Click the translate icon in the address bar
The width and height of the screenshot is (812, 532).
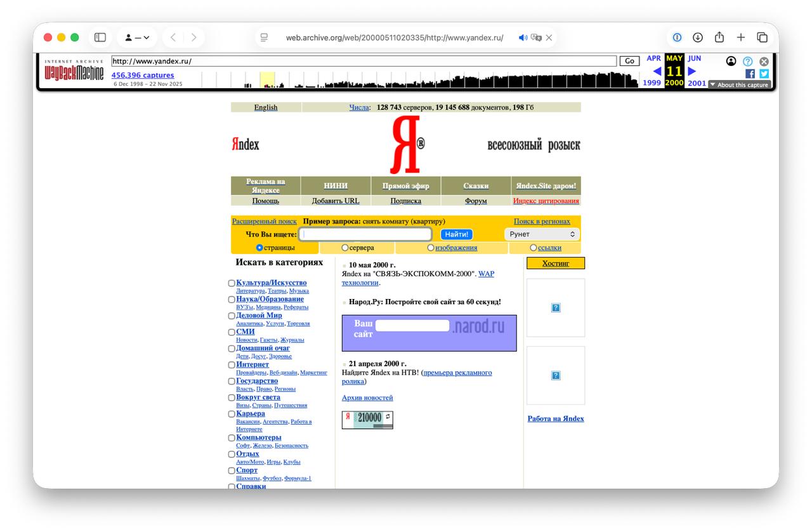pos(536,37)
